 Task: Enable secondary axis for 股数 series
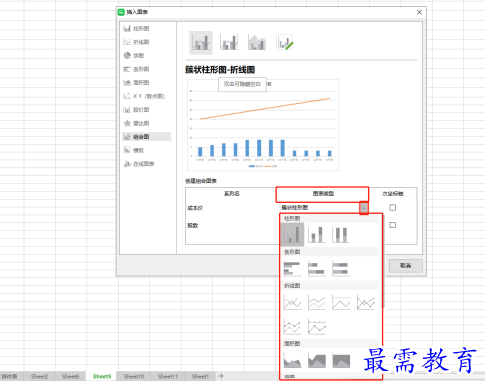393,225
